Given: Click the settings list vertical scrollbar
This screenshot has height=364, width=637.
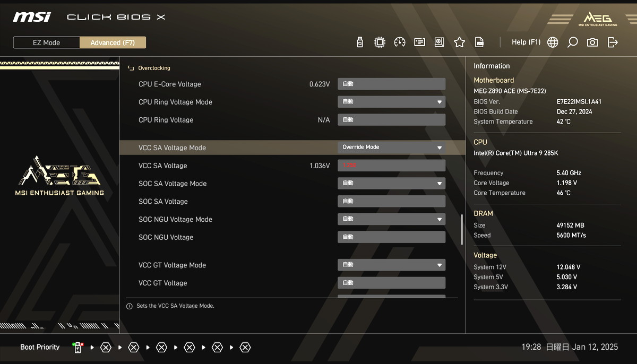Looking at the screenshot, I should (x=461, y=229).
